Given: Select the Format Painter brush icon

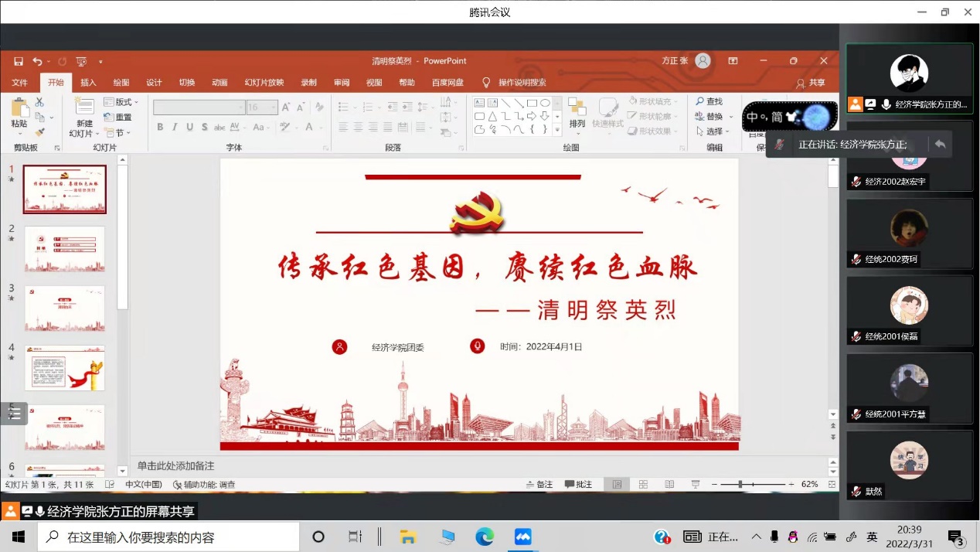Looking at the screenshot, I should coord(40,132).
